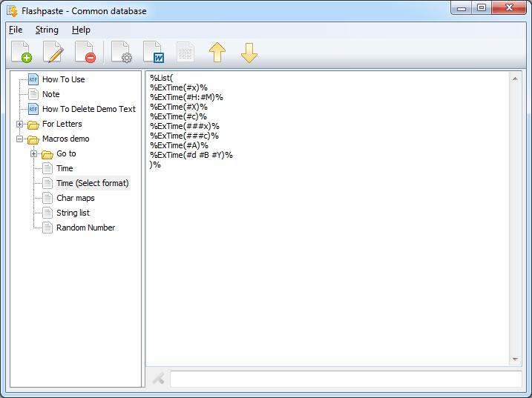Image resolution: width=532 pixels, height=398 pixels.
Task: Open the Help menu
Action: pyautogui.click(x=81, y=30)
